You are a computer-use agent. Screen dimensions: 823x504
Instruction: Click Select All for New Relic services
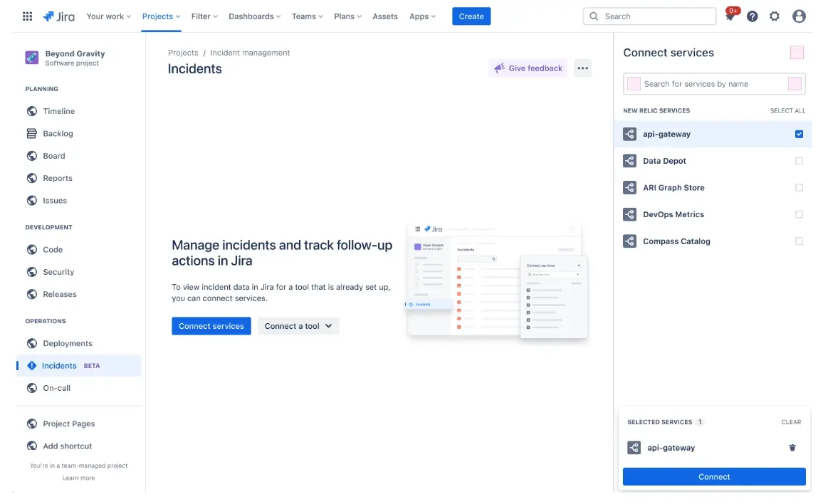787,111
